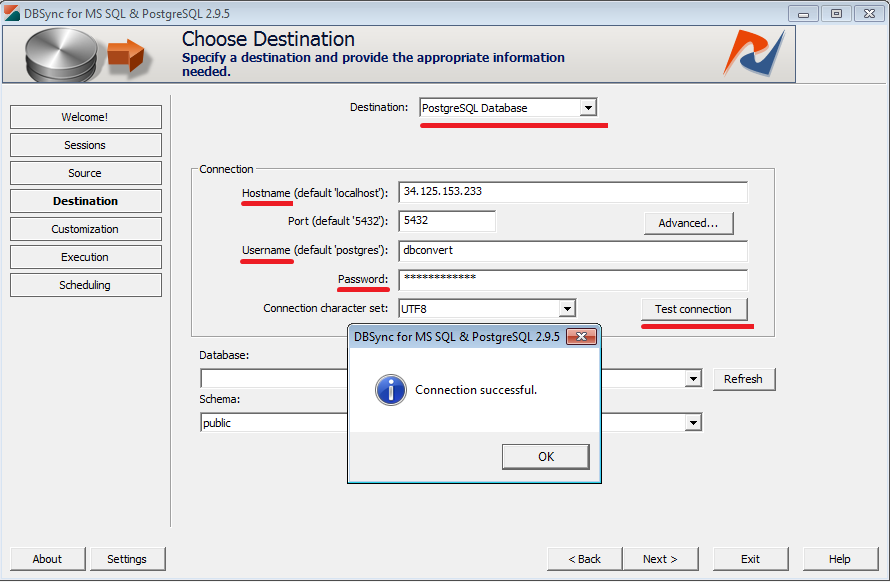
Task: Open the Connection character set dropdown
Action: [x=566, y=309]
